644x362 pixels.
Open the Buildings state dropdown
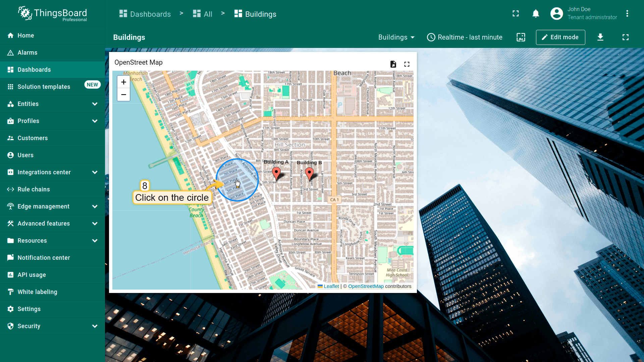click(x=396, y=37)
